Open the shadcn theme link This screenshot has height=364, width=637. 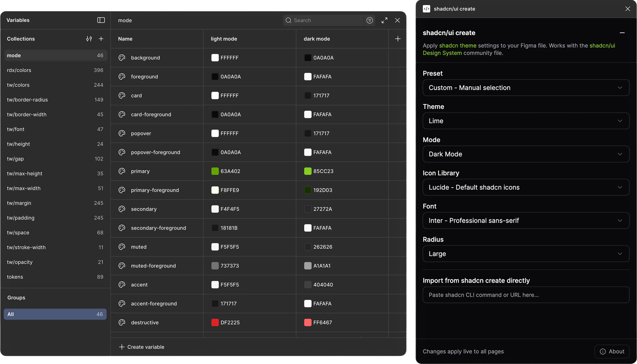coord(457,45)
